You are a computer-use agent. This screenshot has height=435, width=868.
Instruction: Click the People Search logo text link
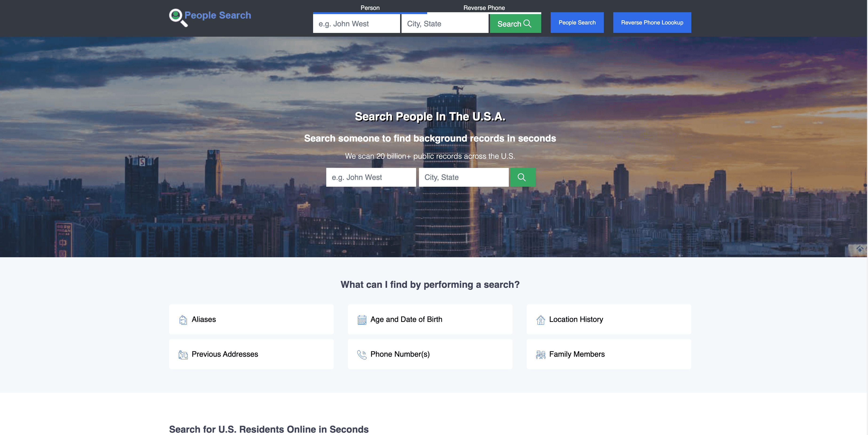[218, 15]
